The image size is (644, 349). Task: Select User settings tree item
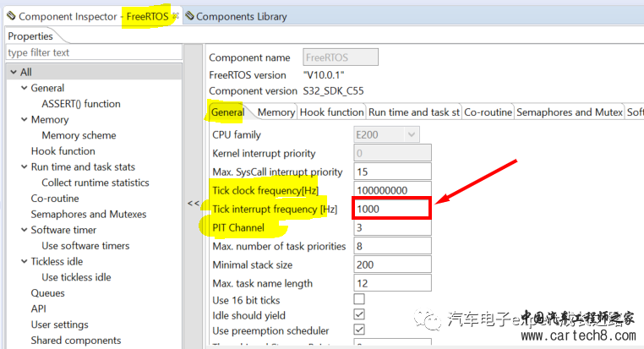pos(59,324)
